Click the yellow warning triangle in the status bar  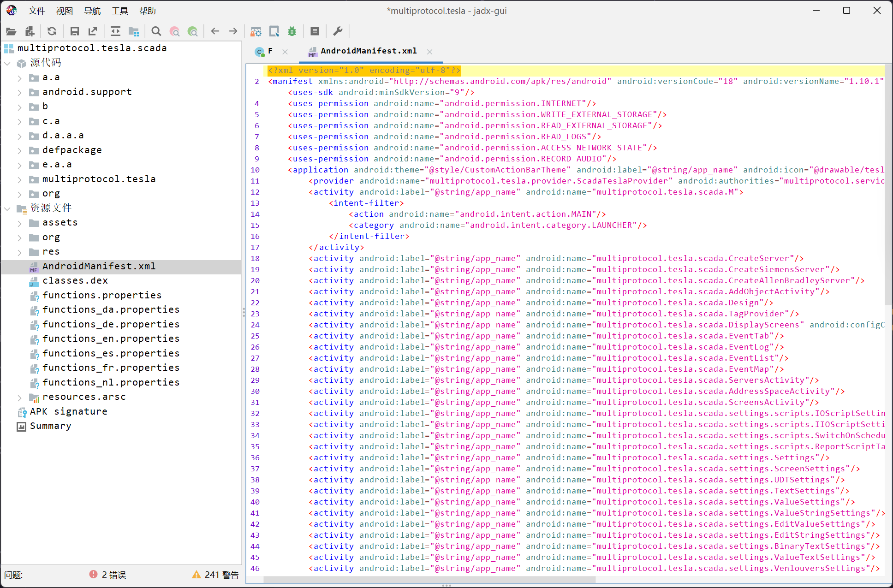[x=196, y=574]
